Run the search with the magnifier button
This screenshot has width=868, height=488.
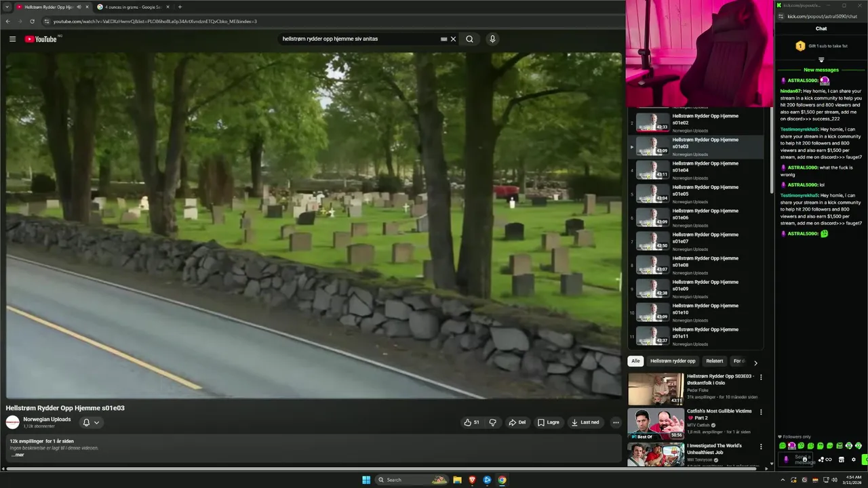click(469, 39)
